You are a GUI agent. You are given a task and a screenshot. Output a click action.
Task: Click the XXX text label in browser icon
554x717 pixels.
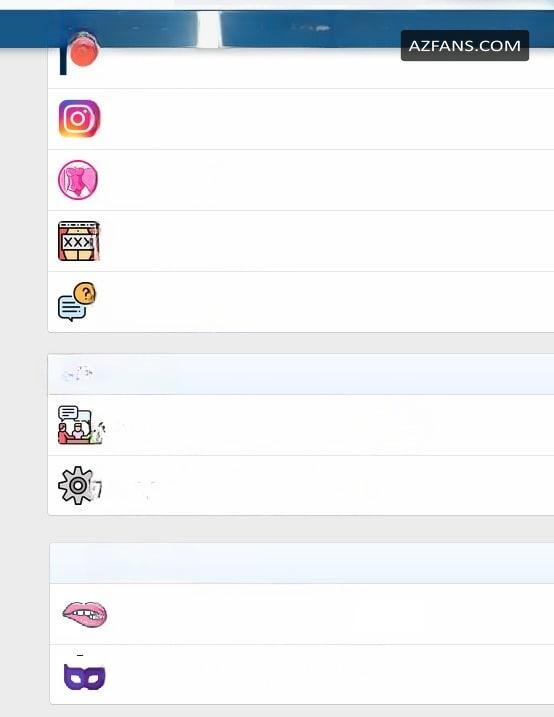coord(77,242)
